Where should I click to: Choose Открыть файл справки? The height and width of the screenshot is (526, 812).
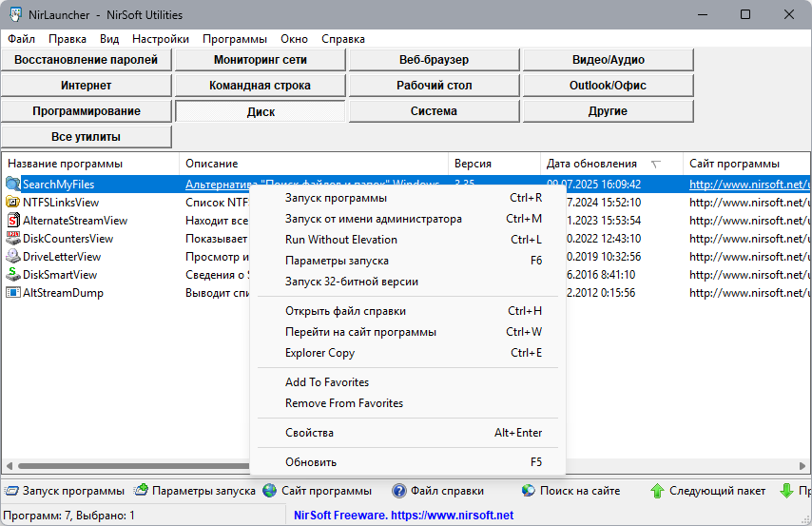[408, 311]
